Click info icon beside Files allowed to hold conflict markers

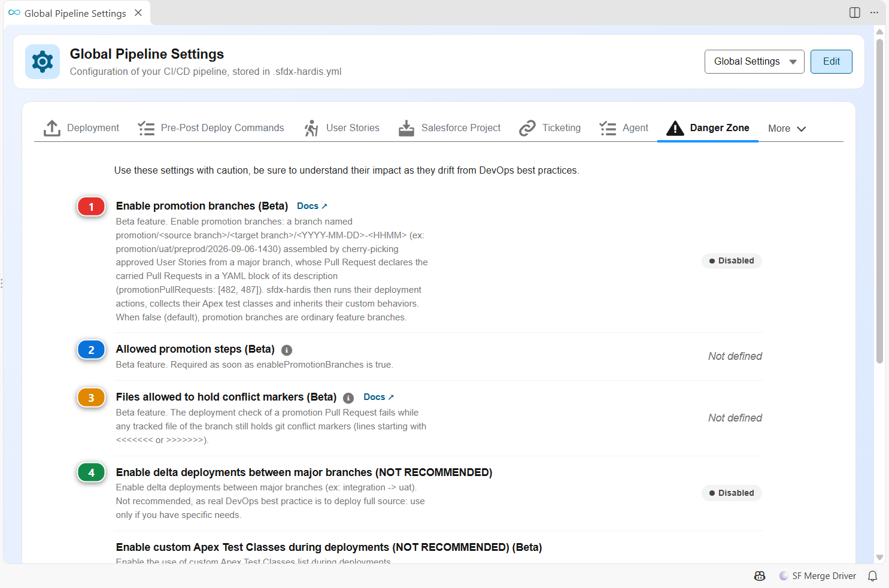pos(348,398)
